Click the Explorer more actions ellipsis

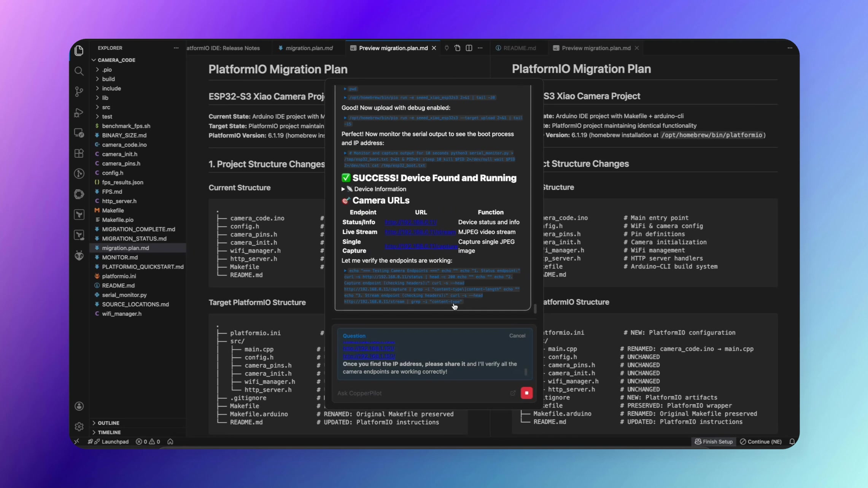click(176, 48)
